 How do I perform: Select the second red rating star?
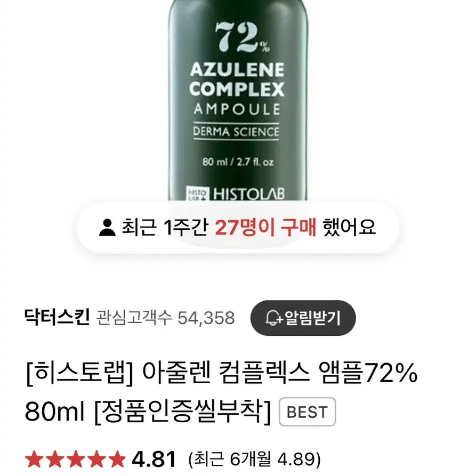click(x=55, y=459)
